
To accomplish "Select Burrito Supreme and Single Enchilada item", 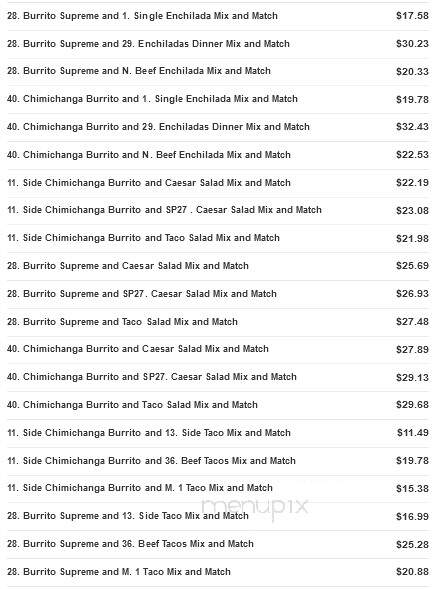I will 218,16.
